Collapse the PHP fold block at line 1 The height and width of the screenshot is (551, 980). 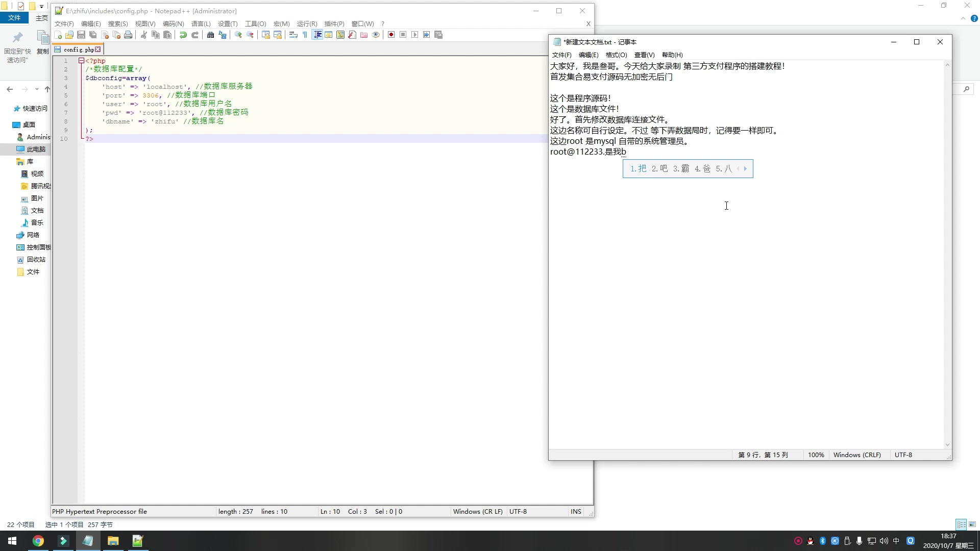[x=81, y=61]
